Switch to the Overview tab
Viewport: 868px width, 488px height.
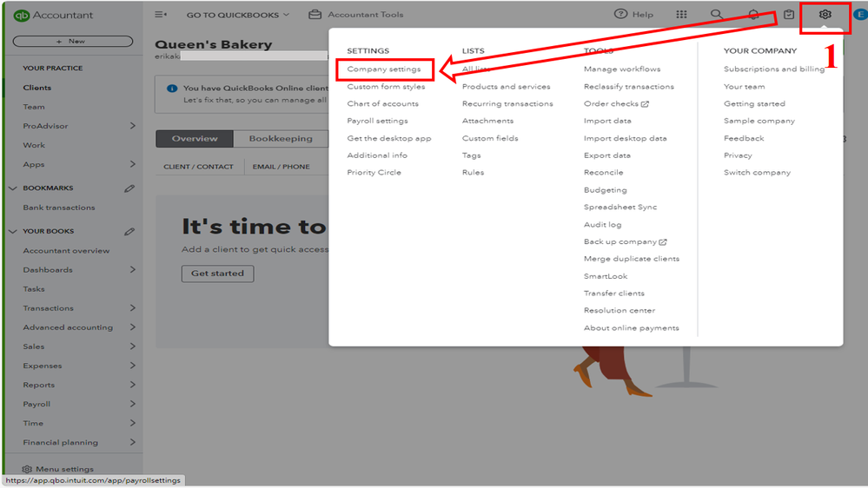195,138
